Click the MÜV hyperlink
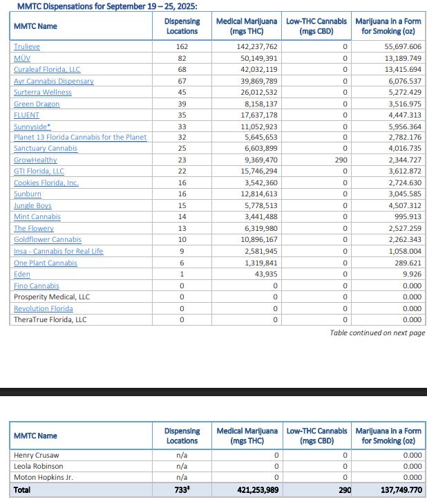The height and width of the screenshot is (504, 427). coord(22,58)
